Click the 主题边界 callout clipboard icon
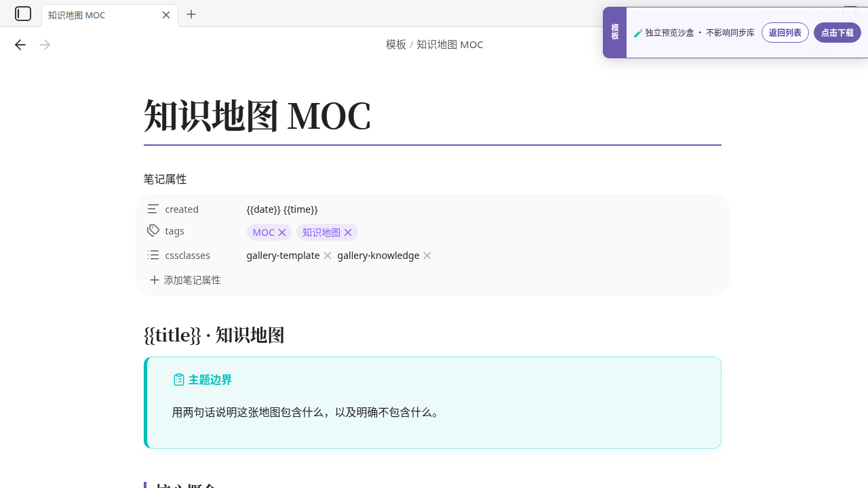The image size is (868, 488). [x=178, y=380]
